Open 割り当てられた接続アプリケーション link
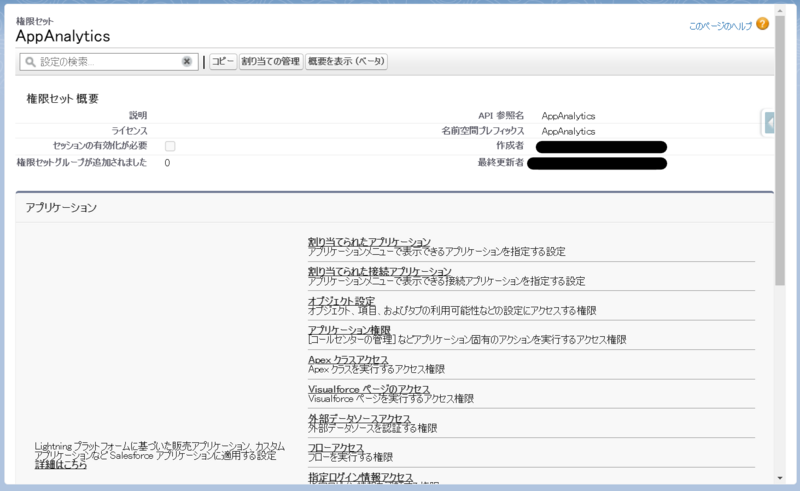 pyautogui.click(x=380, y=271)
